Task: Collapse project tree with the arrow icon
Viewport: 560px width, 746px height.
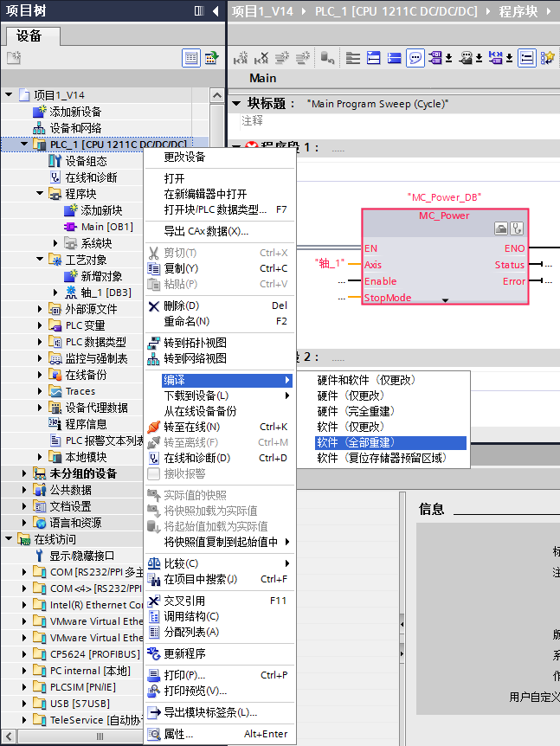Action: point(216,10)
